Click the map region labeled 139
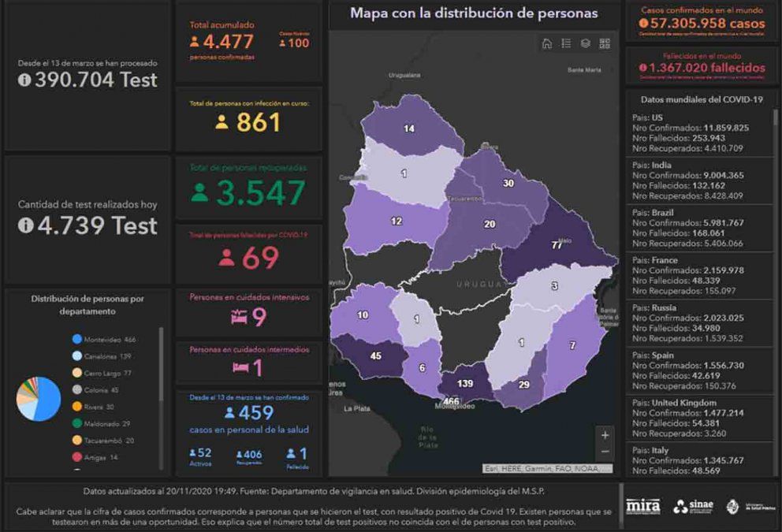782x532 pixels. point(464,383)
